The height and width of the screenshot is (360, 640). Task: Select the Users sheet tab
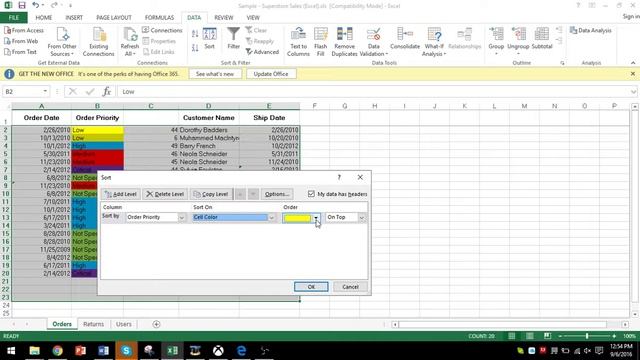[x=124, y=324]
